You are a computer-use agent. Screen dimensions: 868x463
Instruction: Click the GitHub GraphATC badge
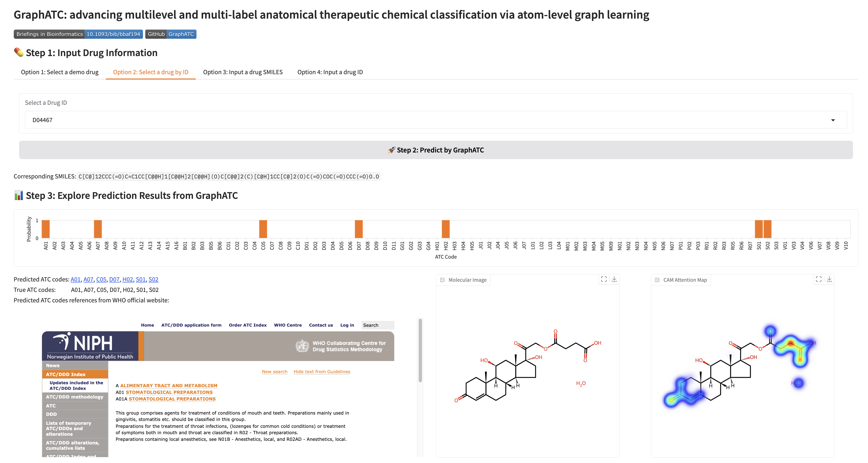click(171, 34)
